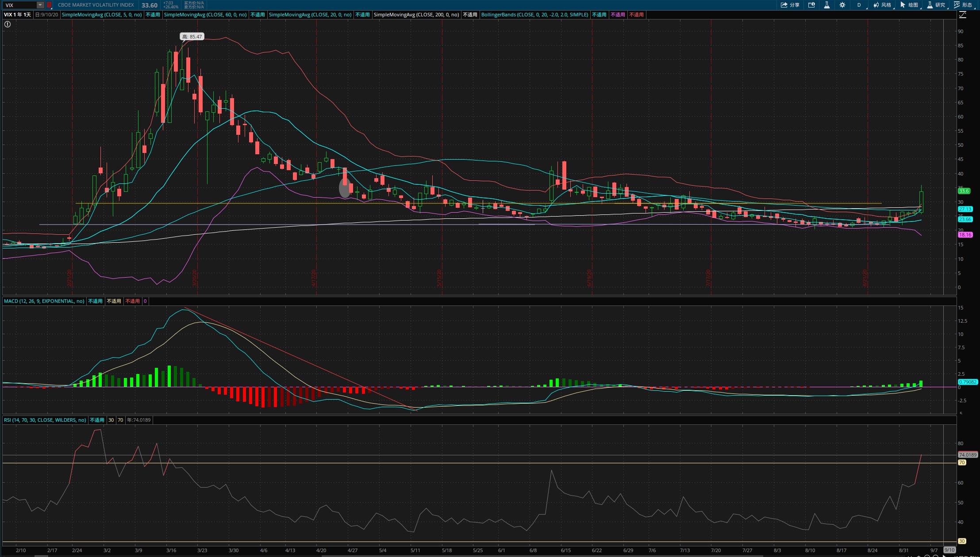This screenshot has height=557, width=980.
Task: Toggle the price axis scale icon
Action: pos(963,15)
